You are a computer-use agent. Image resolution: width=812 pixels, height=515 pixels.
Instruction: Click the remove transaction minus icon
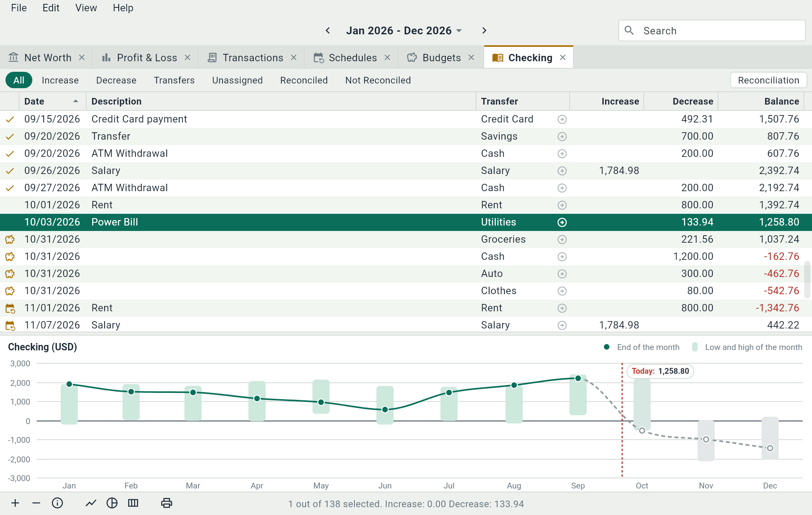tap(36, 503)
